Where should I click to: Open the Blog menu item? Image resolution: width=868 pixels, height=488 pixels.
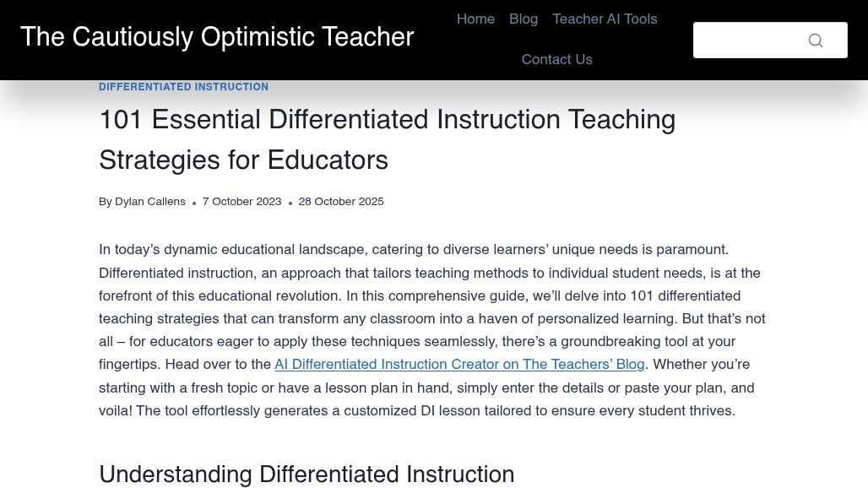point(524,19)
